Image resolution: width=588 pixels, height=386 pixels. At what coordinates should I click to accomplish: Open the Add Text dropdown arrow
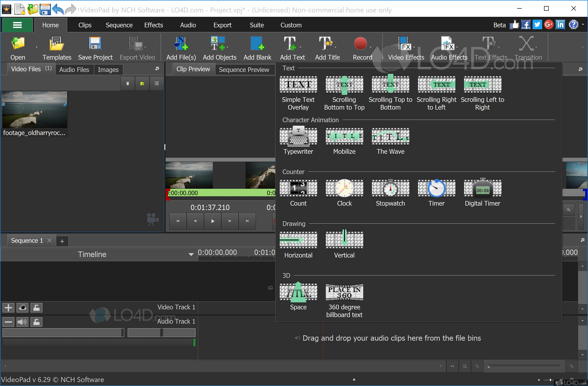click(300, 47)
